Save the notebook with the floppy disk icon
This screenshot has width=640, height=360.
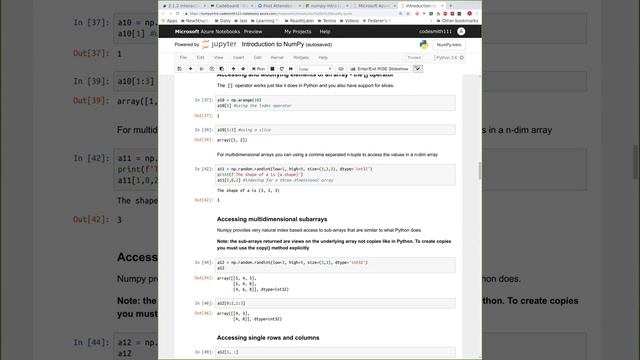pyautogui.click(x=180, y=69)
